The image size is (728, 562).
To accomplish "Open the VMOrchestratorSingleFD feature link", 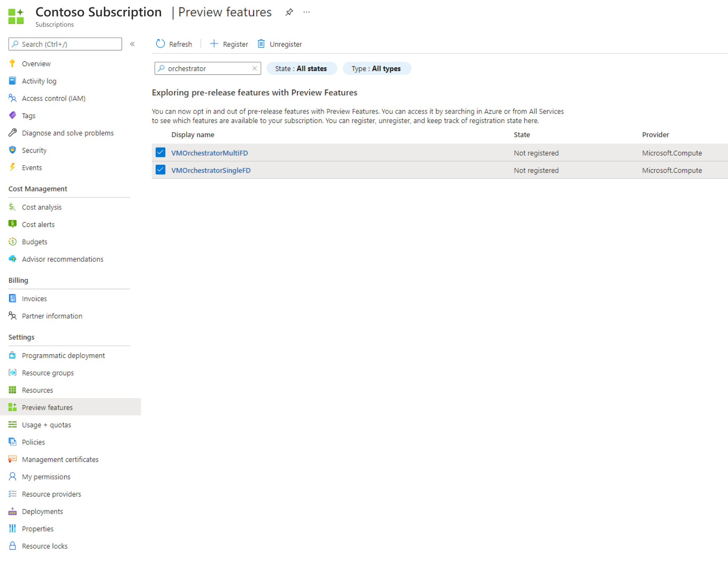I will coord(211,170).
